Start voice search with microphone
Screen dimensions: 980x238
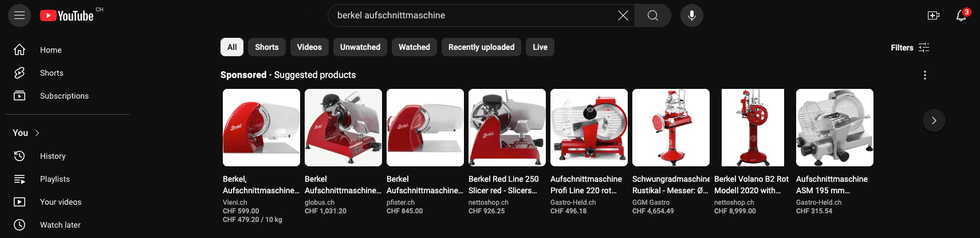click(692, 15)
